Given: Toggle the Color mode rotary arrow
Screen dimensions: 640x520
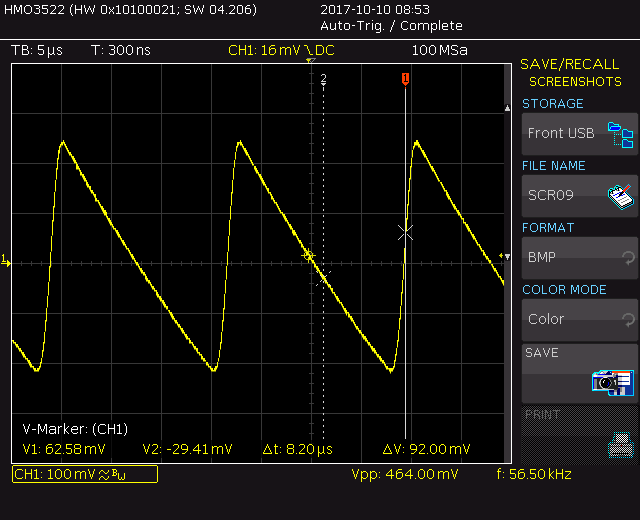Looking at the screenshot, I should click(627, 320).
